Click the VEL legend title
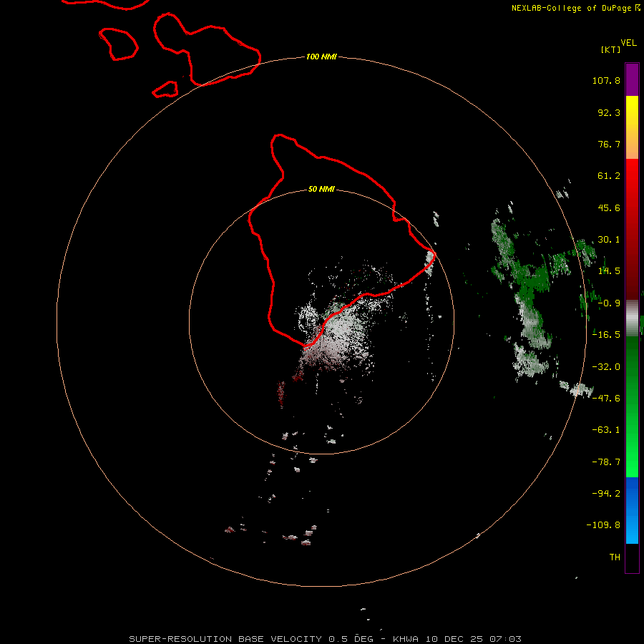This screenshot has width=644, height=644. pos(628,43)
